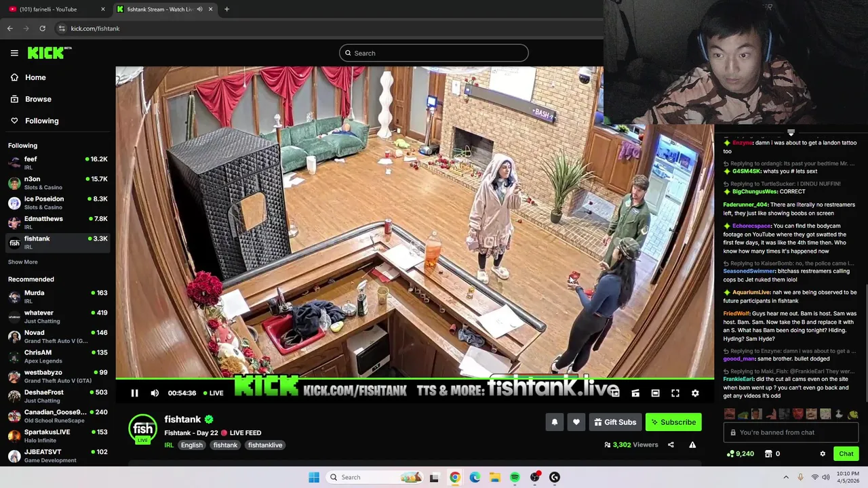Report stream using warning icon
Screen dimensions: 868x488
692,445
